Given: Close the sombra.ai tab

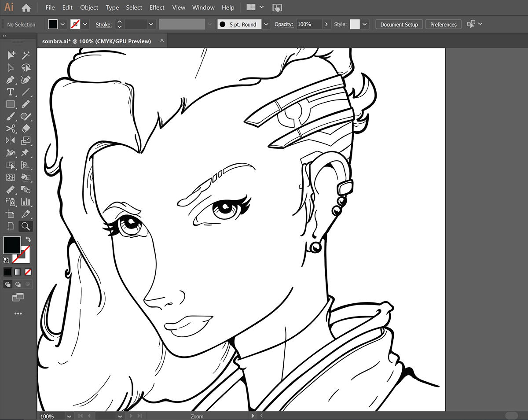Looking at the screenshot, I should [162, 40].
